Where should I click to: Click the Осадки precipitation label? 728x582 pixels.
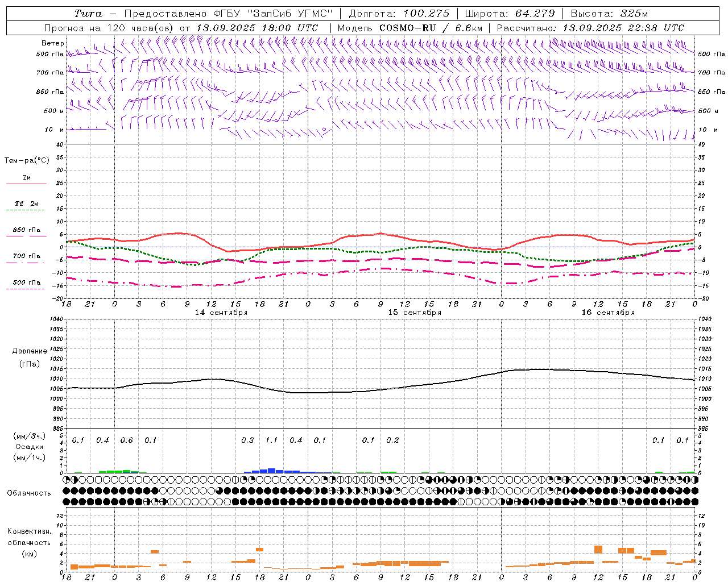30,447
